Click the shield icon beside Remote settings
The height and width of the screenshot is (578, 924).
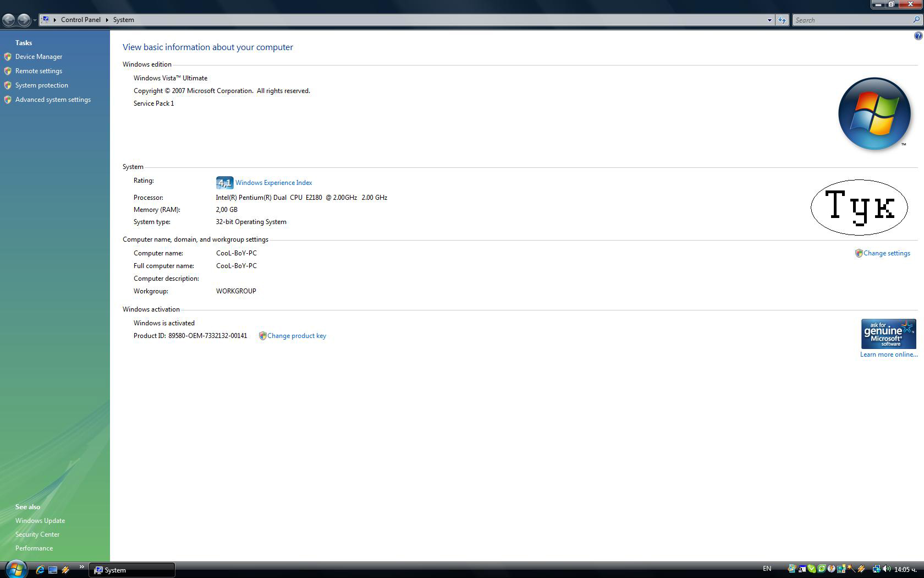tap(8, 71)
